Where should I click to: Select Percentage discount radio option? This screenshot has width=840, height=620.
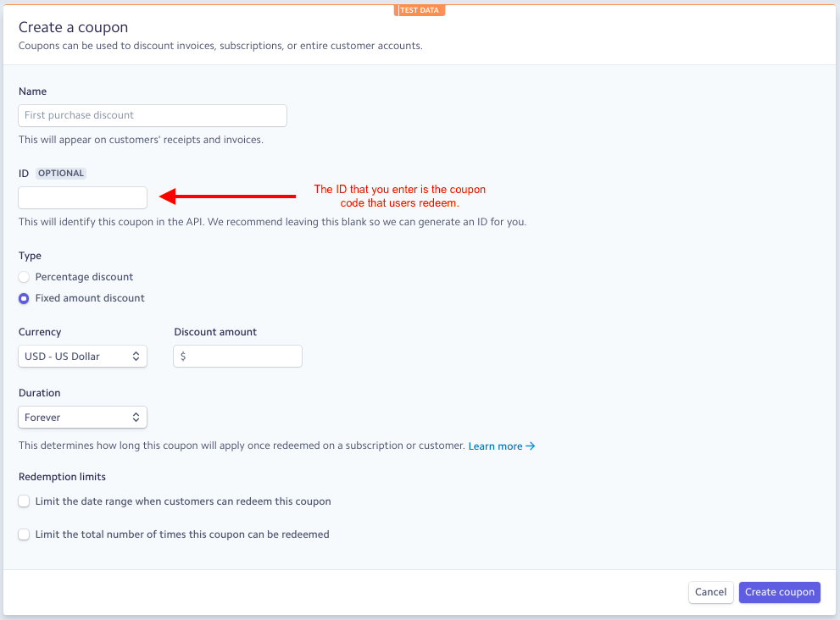(x=24, y=277)
